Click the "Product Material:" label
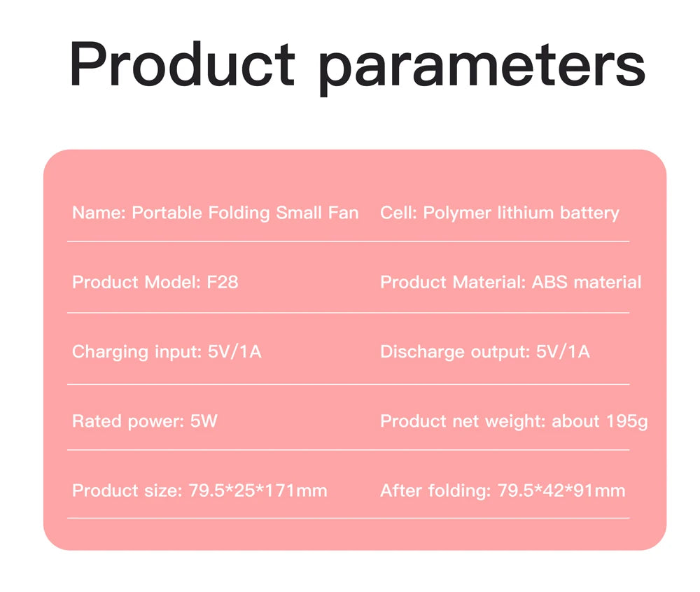The width and height of the screenshot is (700, 592). point(453,283)
